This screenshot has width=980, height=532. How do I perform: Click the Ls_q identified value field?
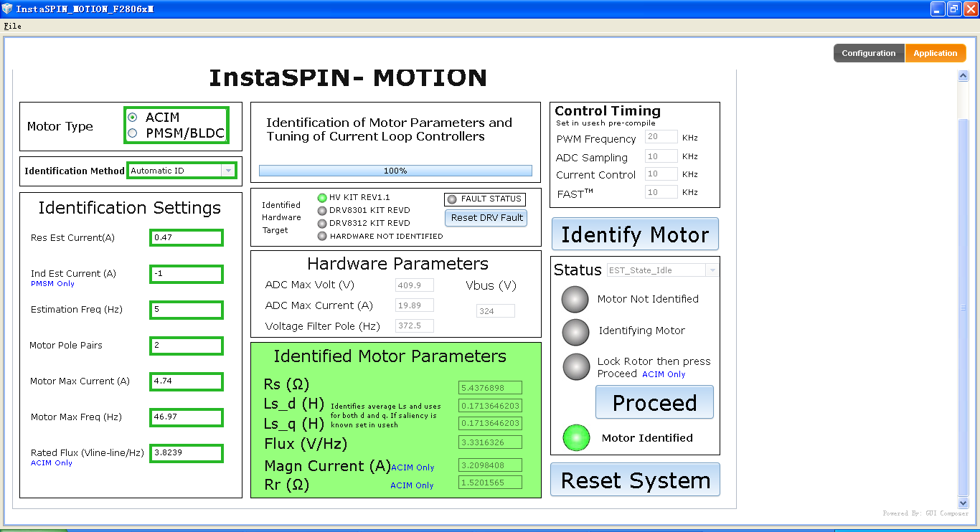tap(490, 424)
